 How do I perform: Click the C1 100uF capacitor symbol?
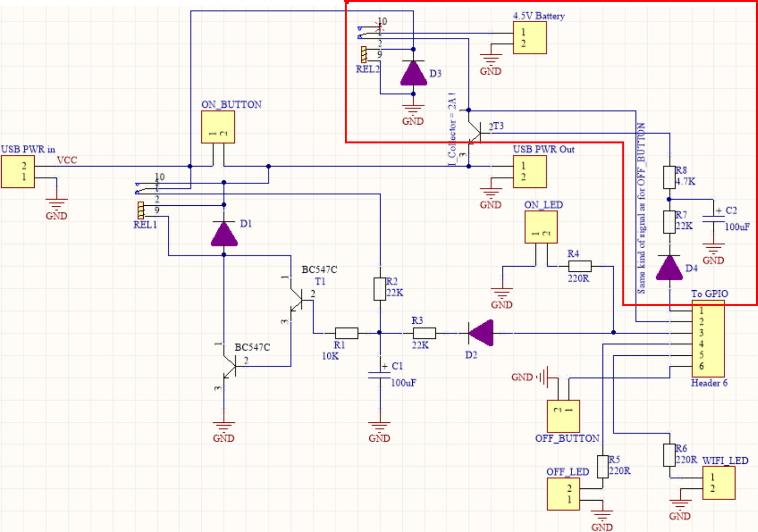380,376
